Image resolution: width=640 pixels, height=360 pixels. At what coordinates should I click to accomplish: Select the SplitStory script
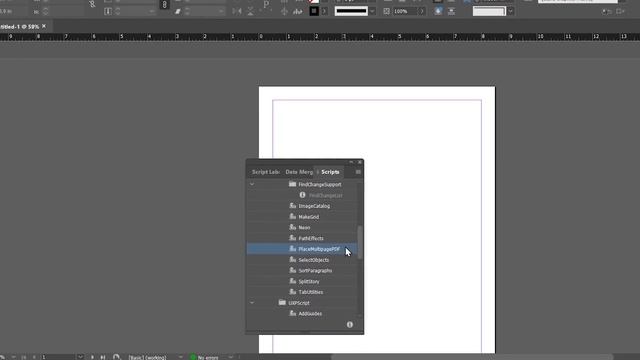(301, 282)
